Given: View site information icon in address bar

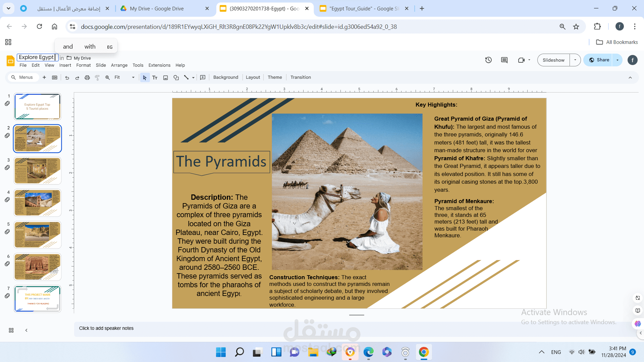Looking at the screenshot, I should point(72,26).
